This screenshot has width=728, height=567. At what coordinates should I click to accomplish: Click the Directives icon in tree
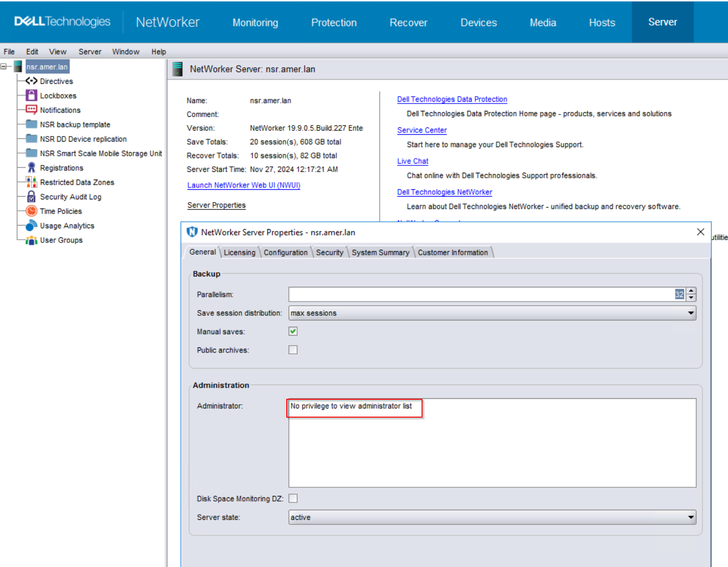[x=31, y=81]
